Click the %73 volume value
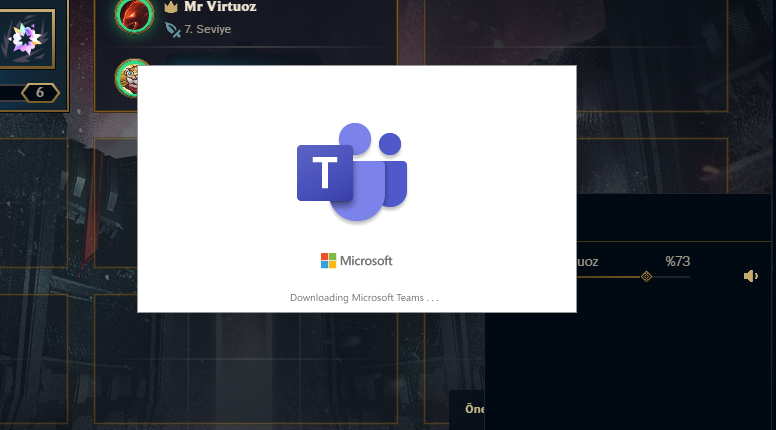Viewport: 776px width, 430px height. coord(678,261)
